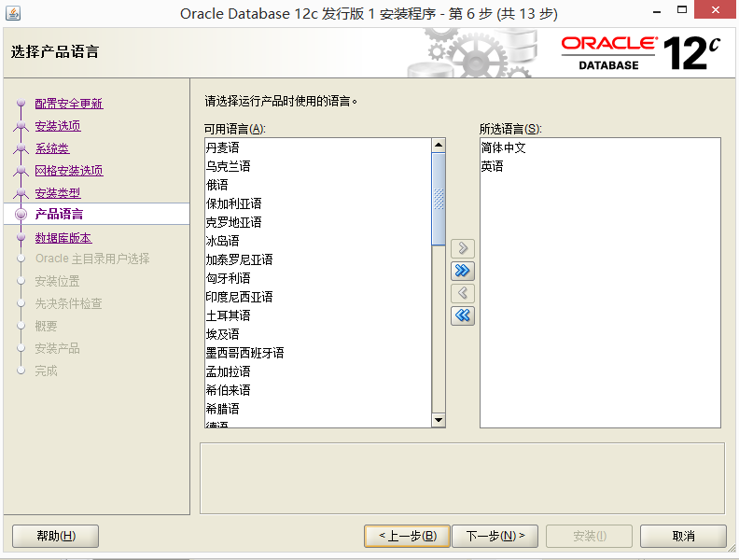
Task: Click the remove all languages double-arrow button
Action: click(x=463, y=315)
